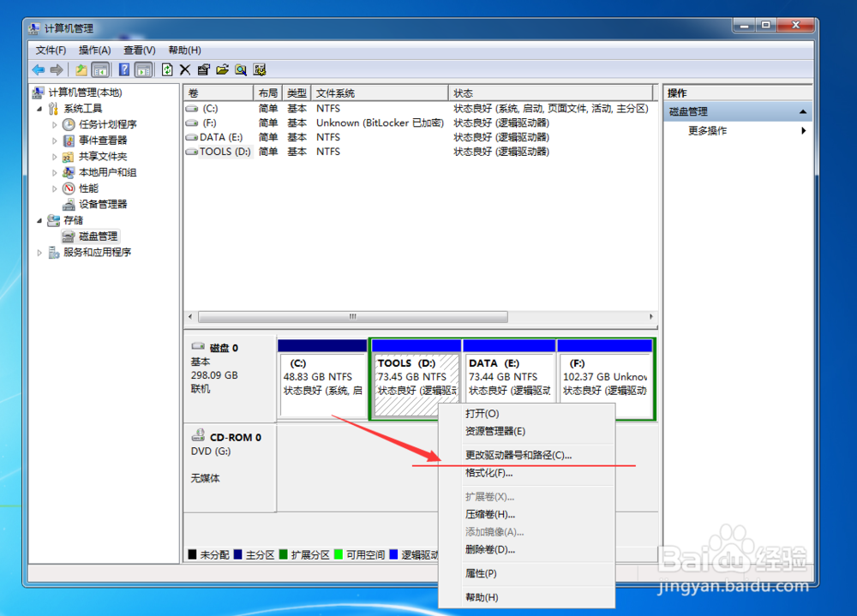Click the magnifying glass Explore icon
Image resolution: width=857 pixels, height=616 pixels.
tap(241, 70)
